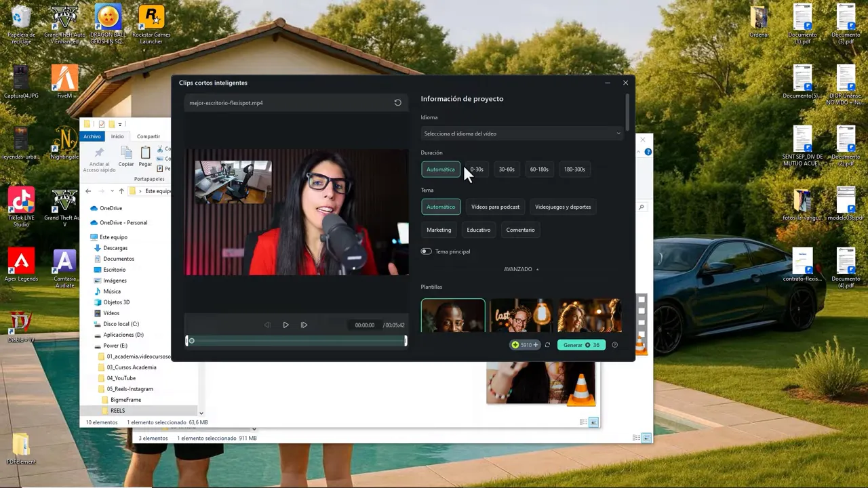Select the Videos para podcast theme
The image size is (868, 488).
[495, 207]
